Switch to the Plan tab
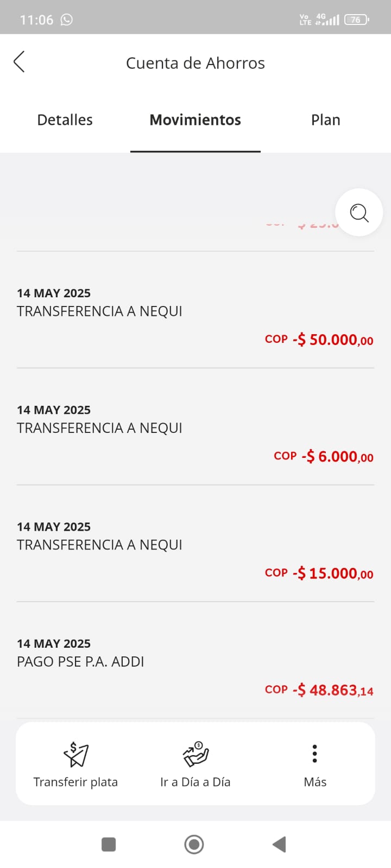The image size is (391, 868). click(x=325, y=120)
